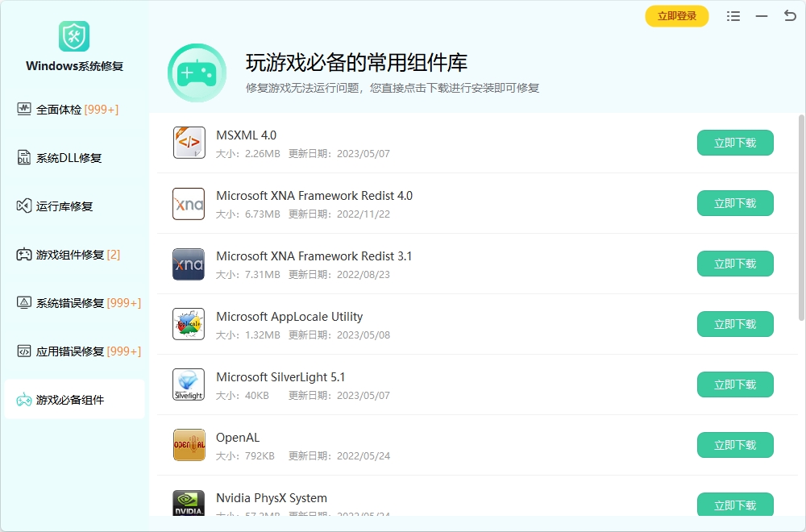Click the back arrow icon at top right
The width and height of the screenshot is (806, 532).
click(790, 16)
